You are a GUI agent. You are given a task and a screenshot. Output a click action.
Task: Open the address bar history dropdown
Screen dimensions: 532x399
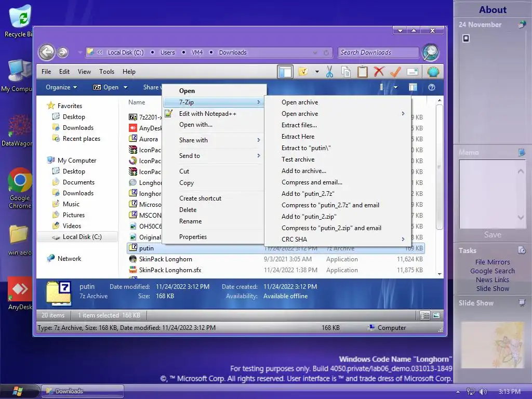315,52
